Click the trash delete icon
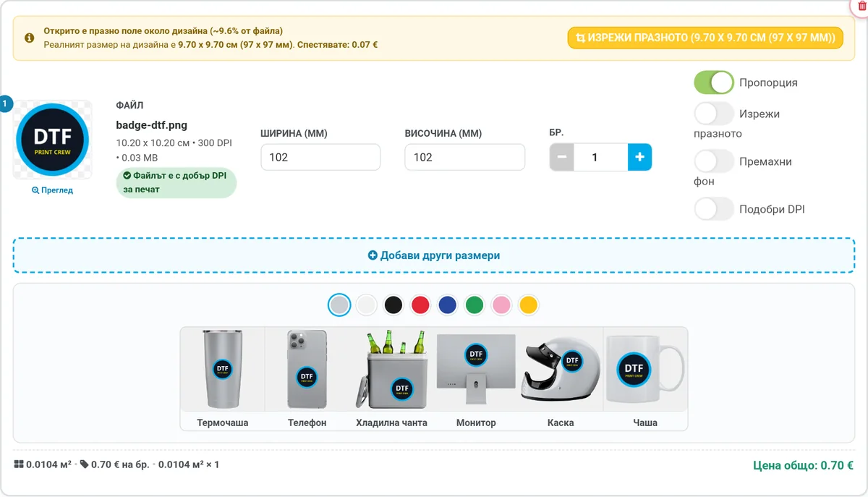The width and height of the screenshot is (868, 497). pos(861,5)
